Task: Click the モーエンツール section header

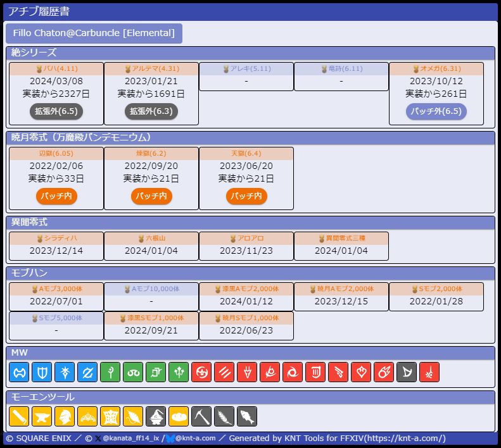Action: 251,397
